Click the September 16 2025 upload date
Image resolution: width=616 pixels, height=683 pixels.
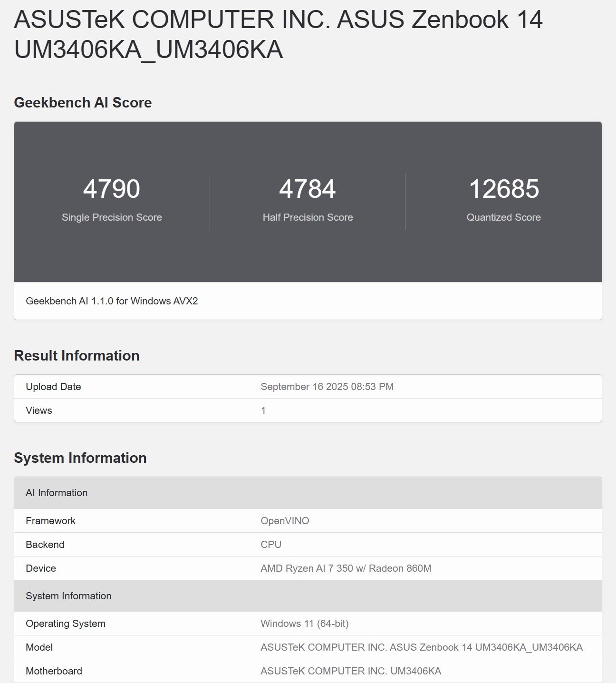click(x=327, y=387)
